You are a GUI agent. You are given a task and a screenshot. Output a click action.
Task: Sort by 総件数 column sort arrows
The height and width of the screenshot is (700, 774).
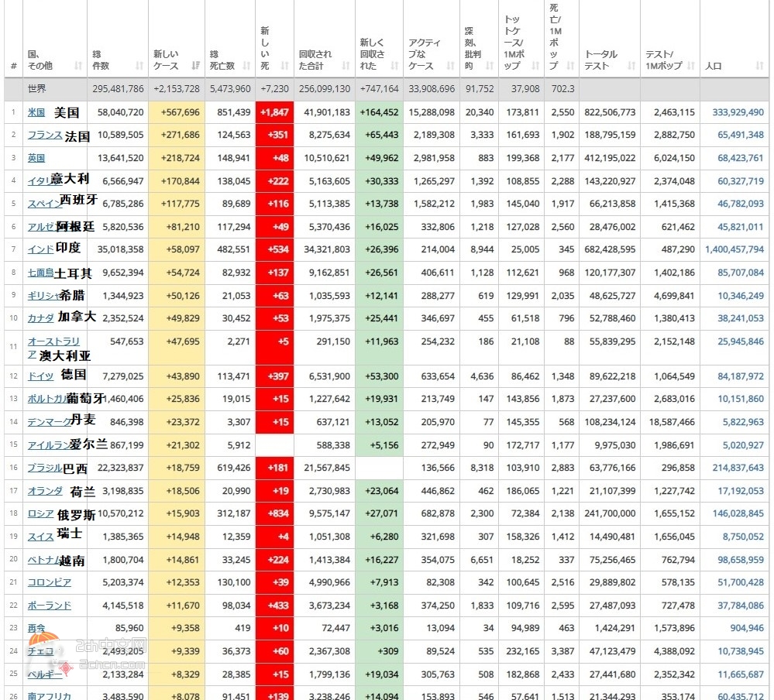139,66
